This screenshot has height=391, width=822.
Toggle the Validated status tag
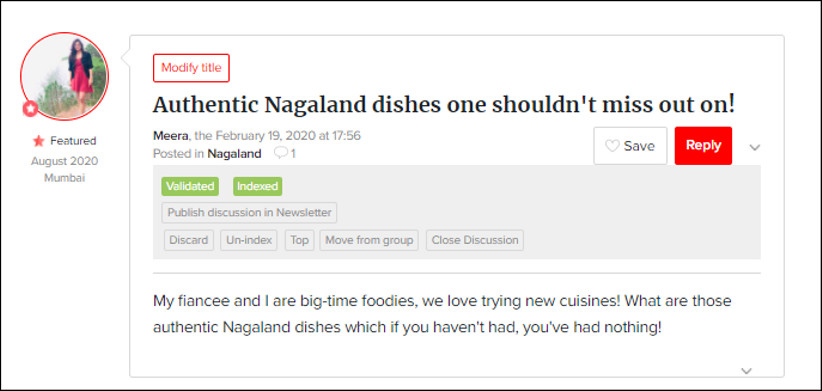click(x=190, y=187)
